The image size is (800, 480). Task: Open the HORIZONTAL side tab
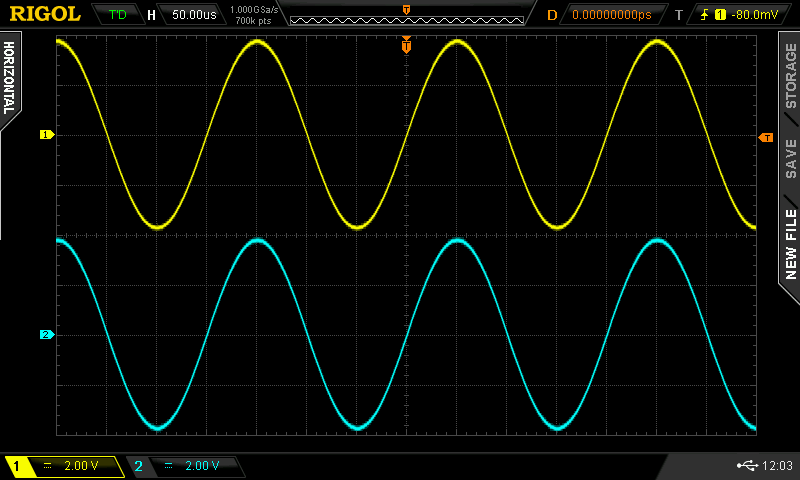[9, 78]
